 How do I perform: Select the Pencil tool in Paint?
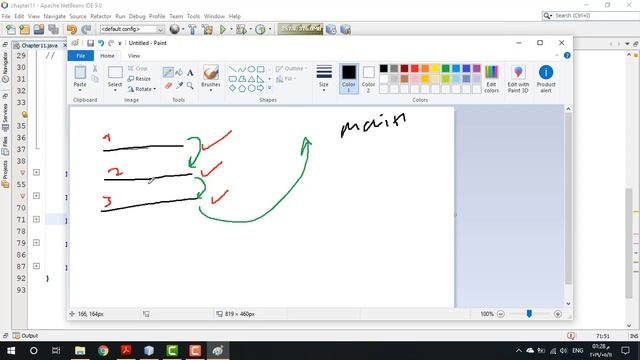pos(168,73)
